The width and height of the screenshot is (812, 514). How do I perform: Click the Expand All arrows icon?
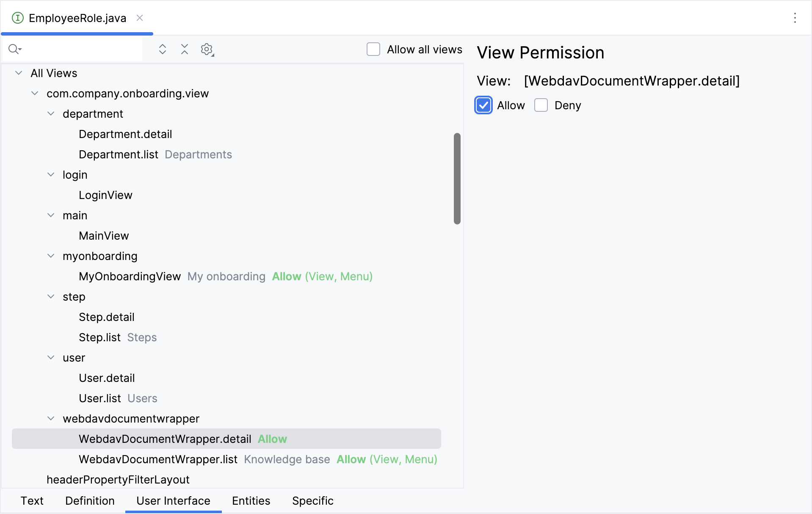point(162,50)
